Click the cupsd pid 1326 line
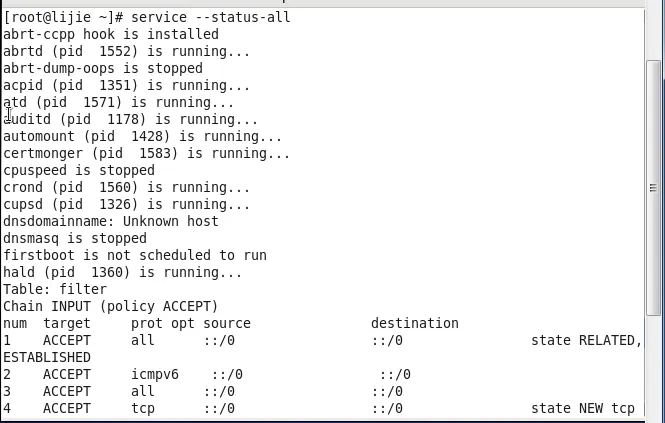 click(126, 204)
